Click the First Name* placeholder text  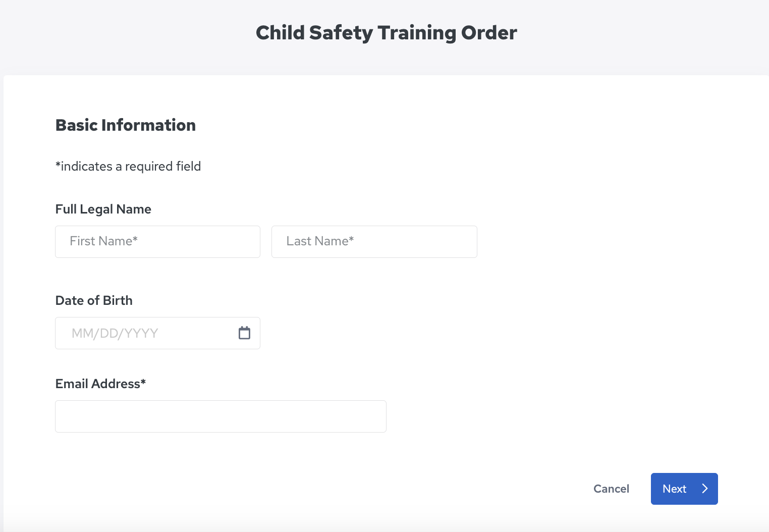[103, 241]
